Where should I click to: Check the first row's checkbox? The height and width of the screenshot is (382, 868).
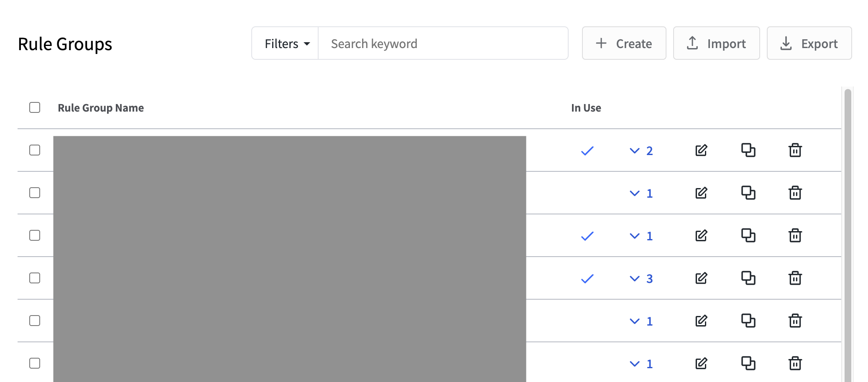(35, 150)
